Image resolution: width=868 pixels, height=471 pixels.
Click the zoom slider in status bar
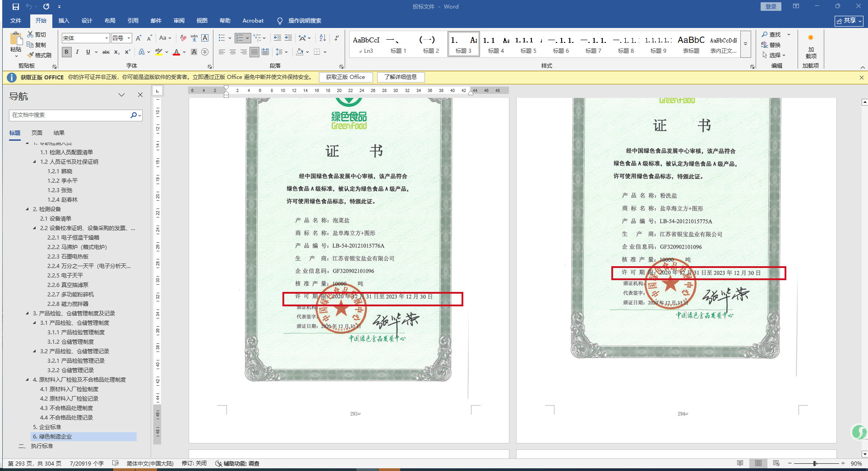tap(815, 463)
